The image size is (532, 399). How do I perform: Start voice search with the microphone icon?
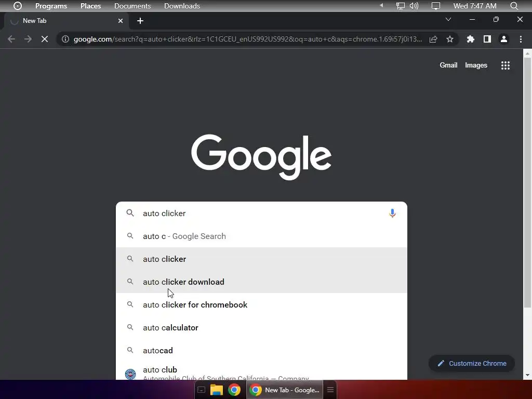tap(392, 213)
